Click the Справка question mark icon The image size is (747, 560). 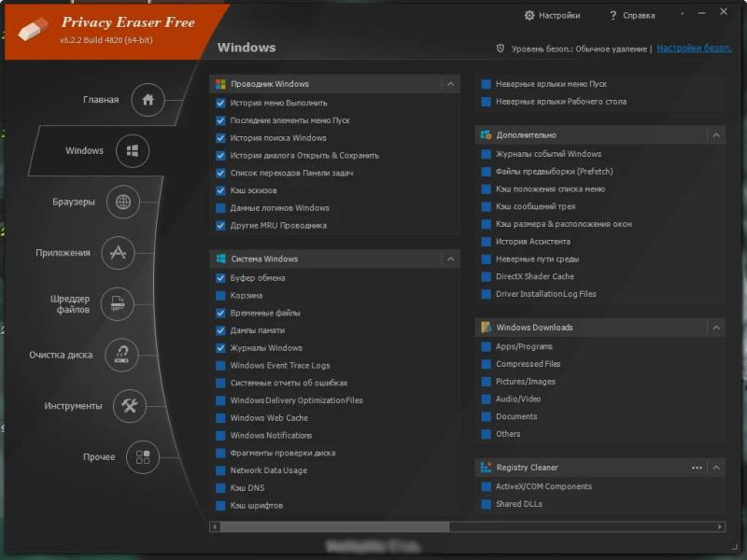[x=613, y=16]
